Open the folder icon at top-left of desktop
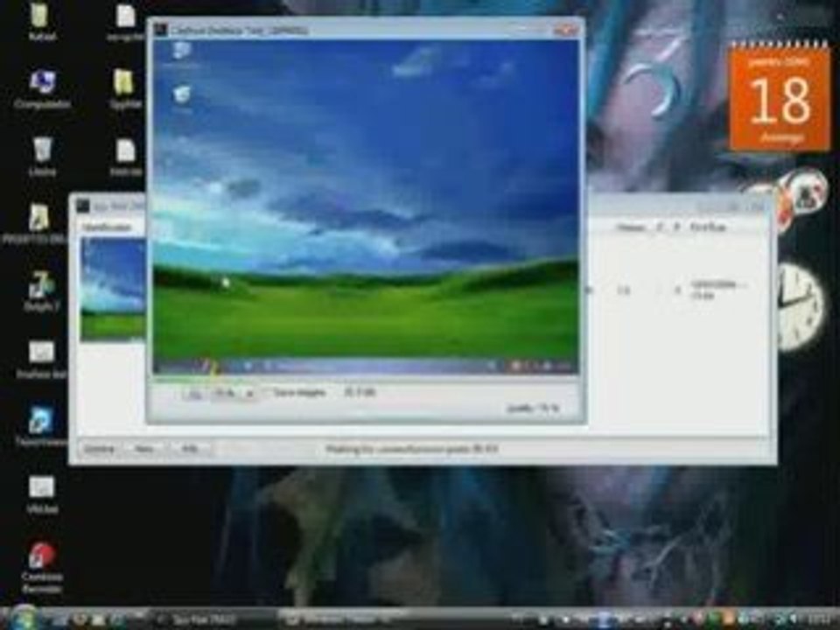Screen dimensions: 840x630 coord(42,21)
